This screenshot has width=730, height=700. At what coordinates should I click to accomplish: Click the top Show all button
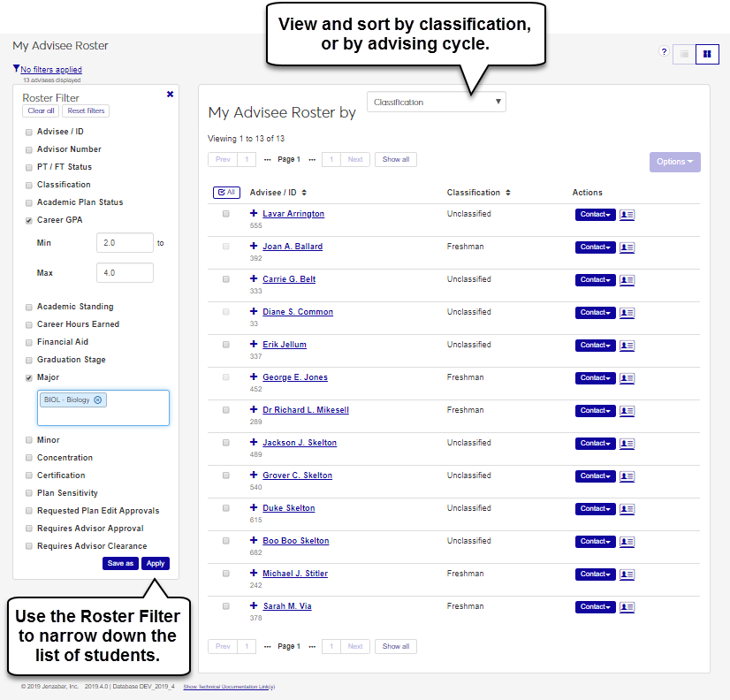pyautogui.click(x=395, y=160)
